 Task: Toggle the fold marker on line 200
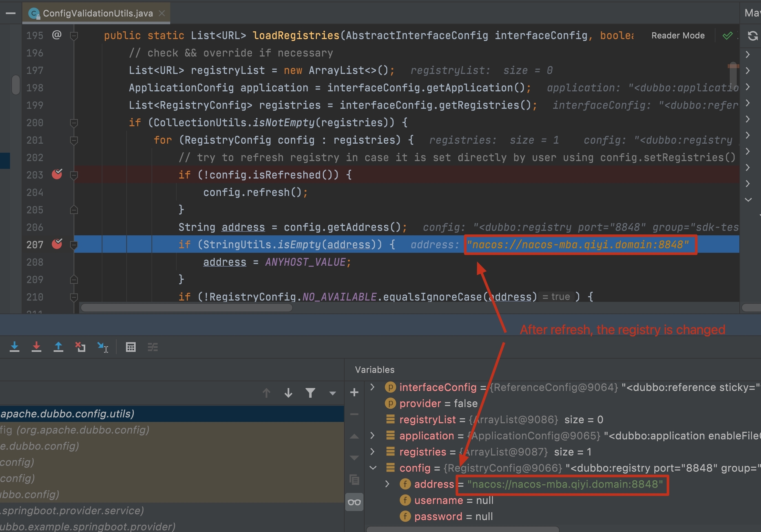(74, 123)
